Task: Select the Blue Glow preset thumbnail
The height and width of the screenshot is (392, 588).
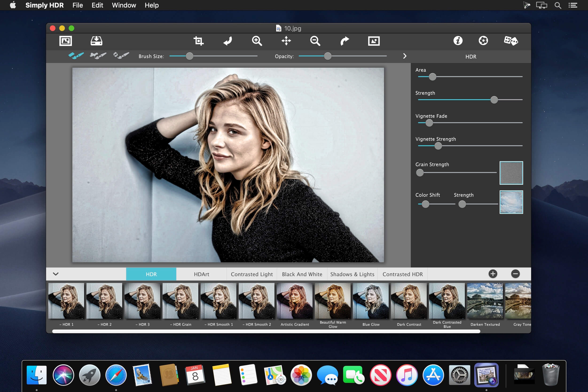Action: [371, 301]
